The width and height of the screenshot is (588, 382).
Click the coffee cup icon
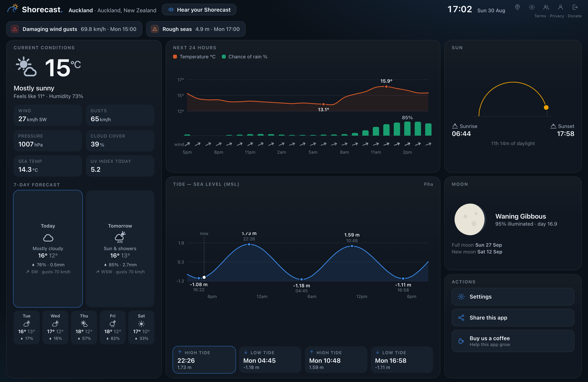(x=461, y=341)
